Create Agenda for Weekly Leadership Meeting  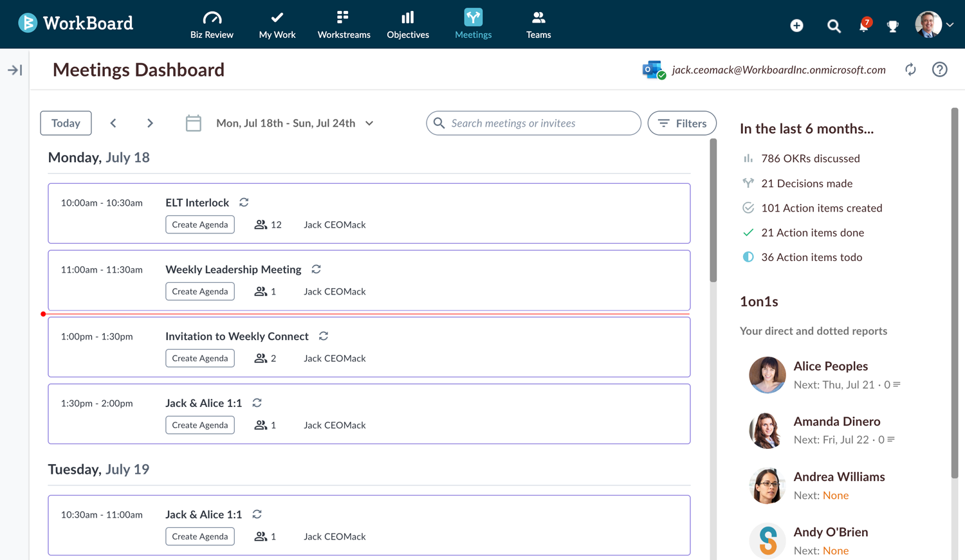click(x=200, y=291)
